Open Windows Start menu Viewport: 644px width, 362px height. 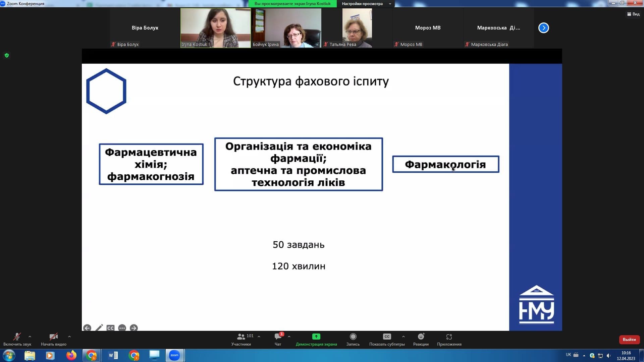coord(9,355)
